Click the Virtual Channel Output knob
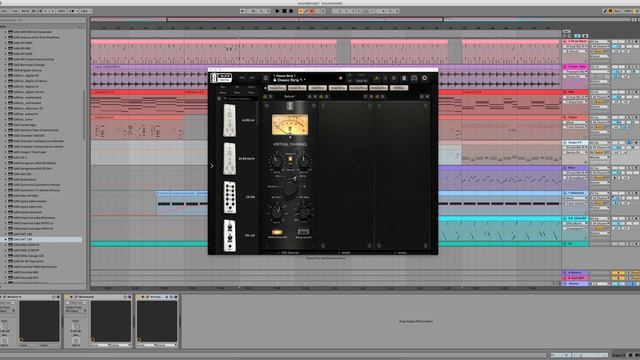This screenshot has width=640, height=360. pos(304,161)
